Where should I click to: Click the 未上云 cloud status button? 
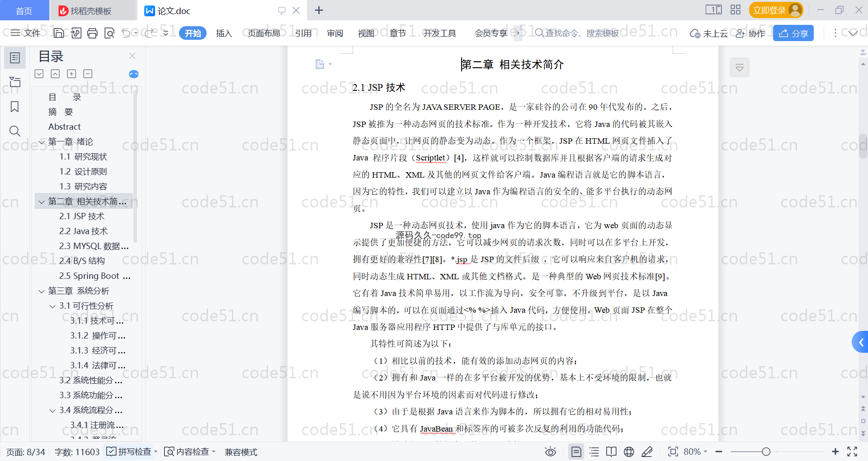tap(708, 33)
